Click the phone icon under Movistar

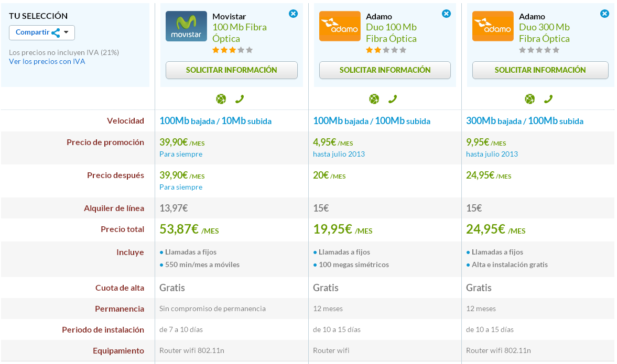coord(239,99)
